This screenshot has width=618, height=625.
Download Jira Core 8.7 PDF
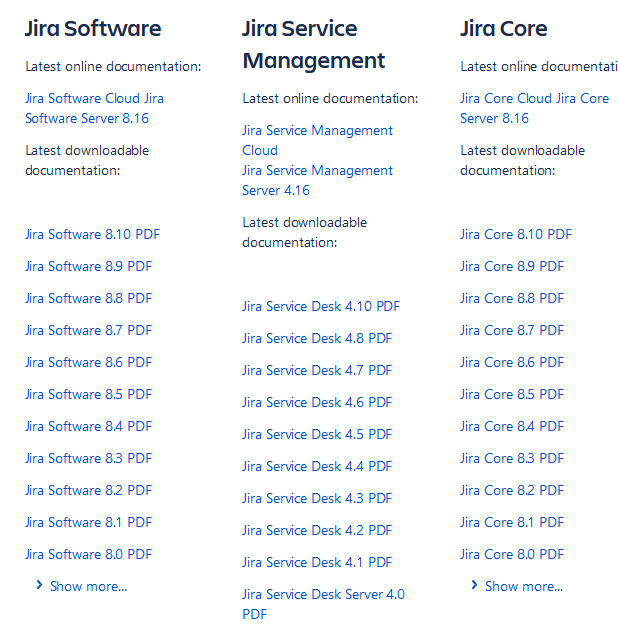[512, 330]
